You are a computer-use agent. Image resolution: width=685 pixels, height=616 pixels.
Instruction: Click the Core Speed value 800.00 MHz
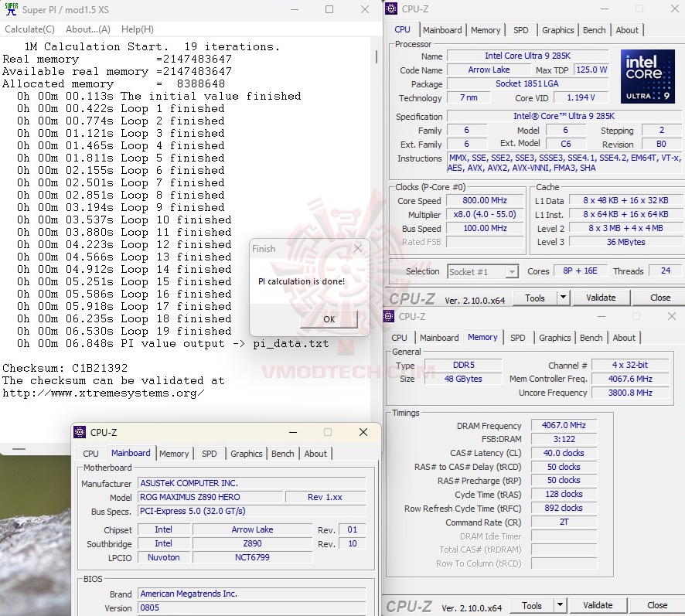tap(485, 200)
